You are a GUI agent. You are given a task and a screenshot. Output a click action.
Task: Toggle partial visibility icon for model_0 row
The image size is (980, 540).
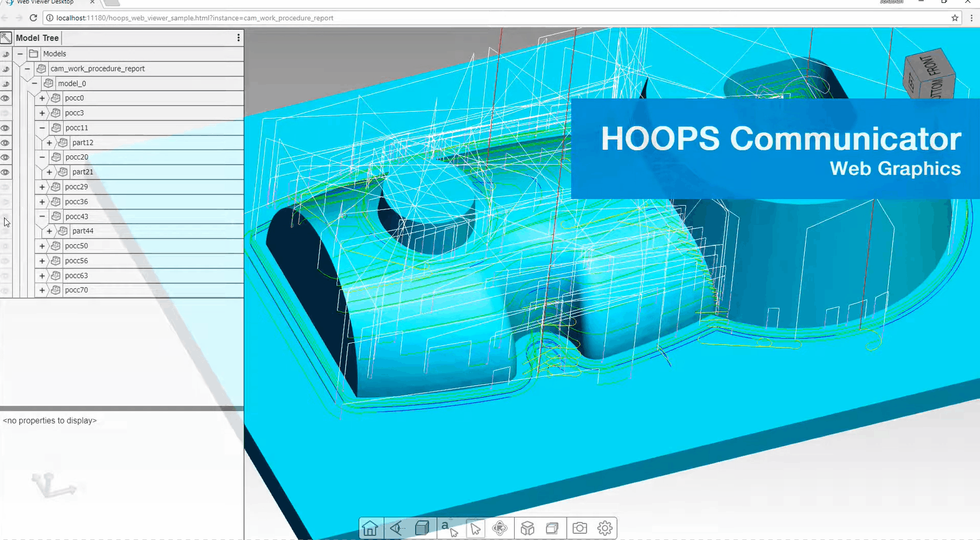[x=6, y=84]
